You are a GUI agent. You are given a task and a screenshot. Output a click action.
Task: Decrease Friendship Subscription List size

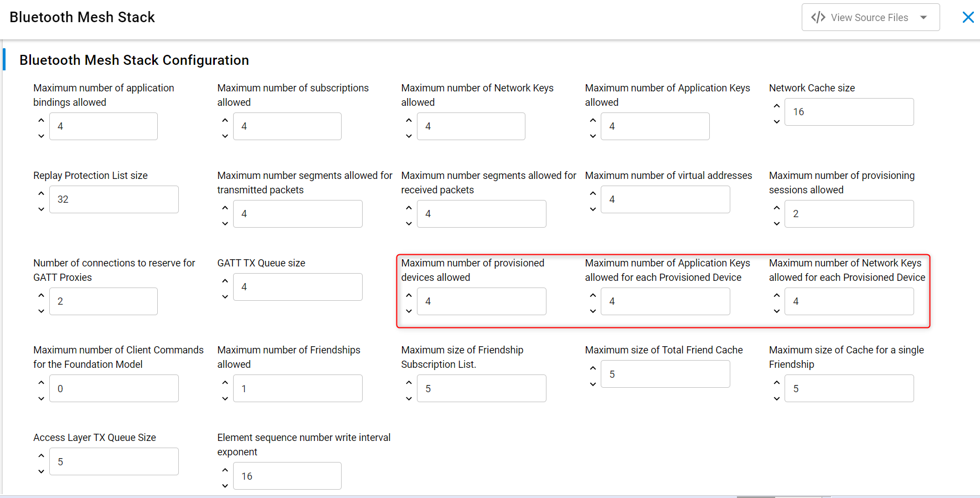(x=409, y=398)
